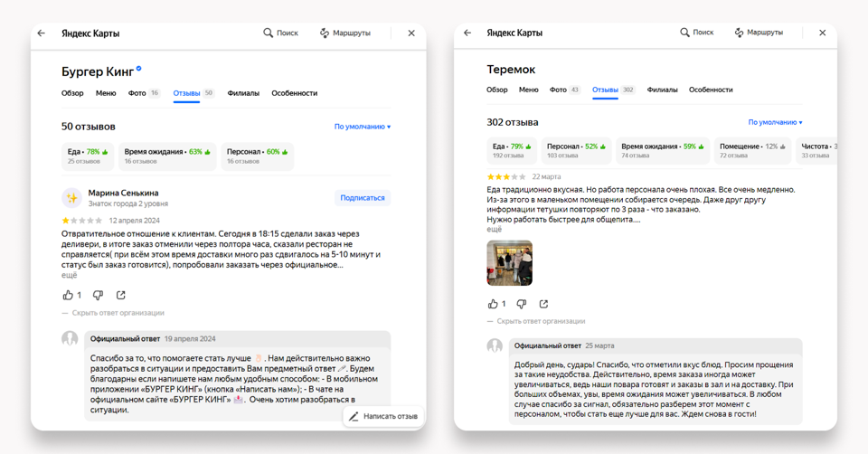Filter Бургер Кинг reviews by Персонал 60%
868x454 pixels.
(258, 156)
